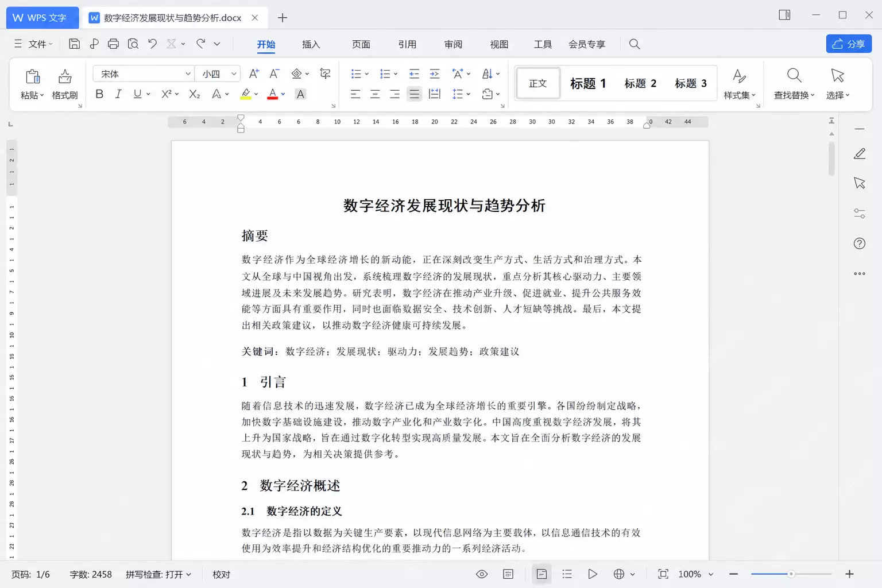Decrease paragraph indent
This screenshot has height=588, width=882.
[x=414, y=73]
